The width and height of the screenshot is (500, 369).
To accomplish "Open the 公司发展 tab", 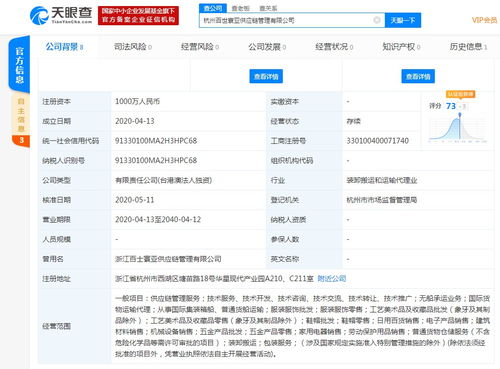I will (267, 47).
